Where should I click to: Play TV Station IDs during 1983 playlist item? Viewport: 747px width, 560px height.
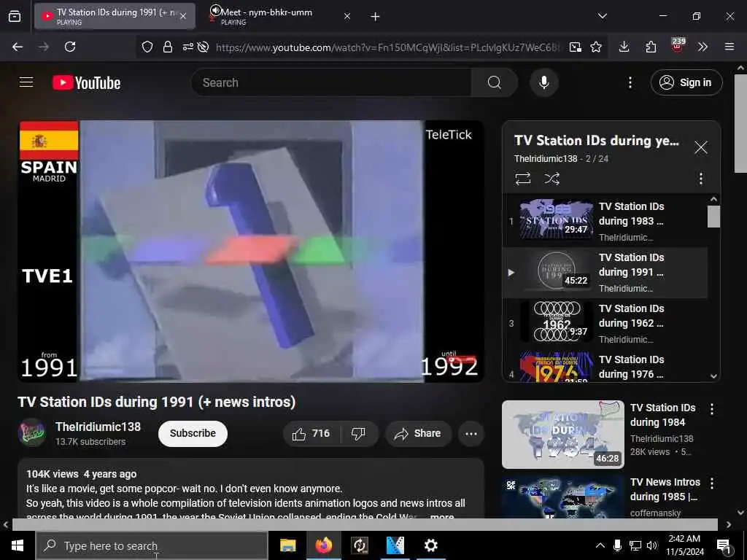click(605, 222)
